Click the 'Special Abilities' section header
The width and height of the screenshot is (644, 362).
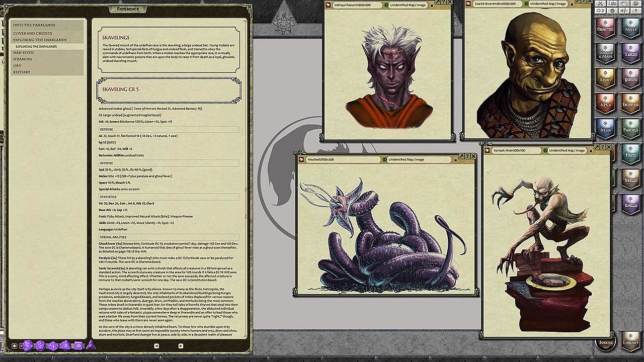[x=169, y=236]
